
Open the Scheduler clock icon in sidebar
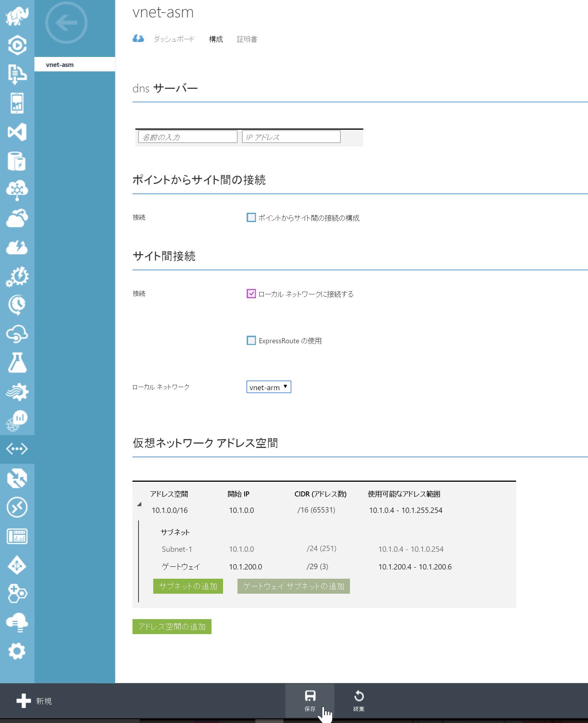pos(17,305)
